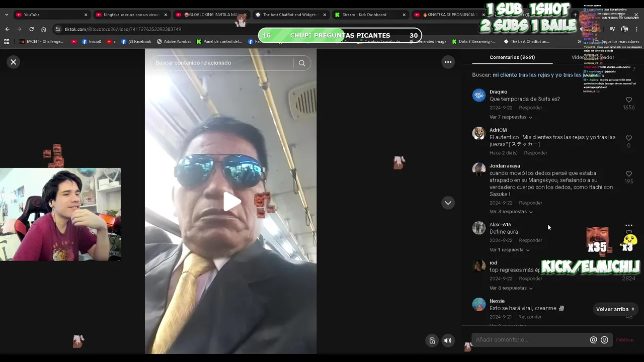Viewport: 644px width, 362px height.
Task: Focus the 'Buscar contenido relacionado' search field
Action: tap(221, 63)
